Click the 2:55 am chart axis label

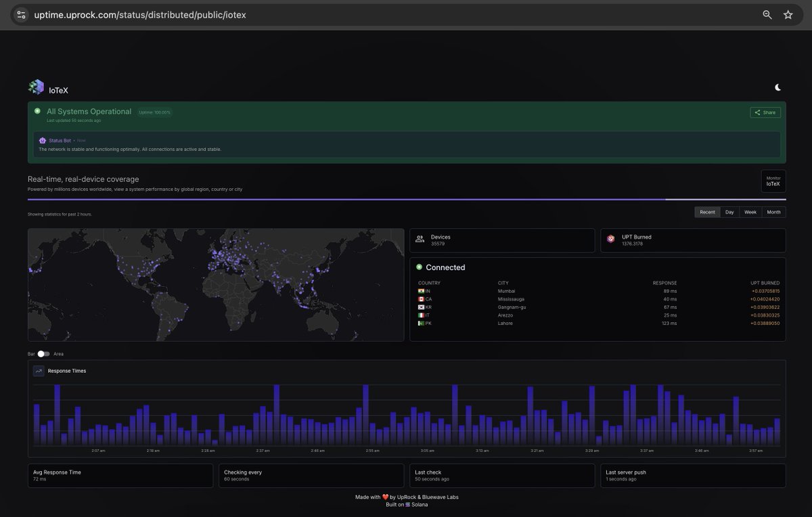click(x=372, y=451)
